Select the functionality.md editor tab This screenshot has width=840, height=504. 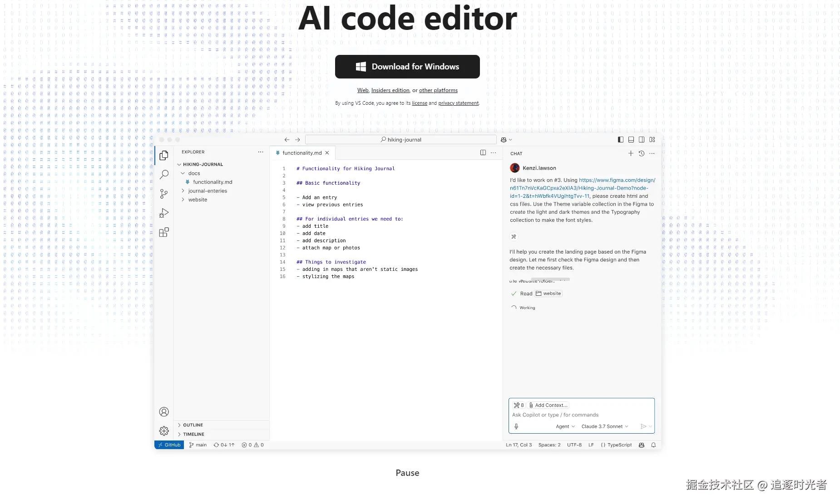tap(302, 153)
